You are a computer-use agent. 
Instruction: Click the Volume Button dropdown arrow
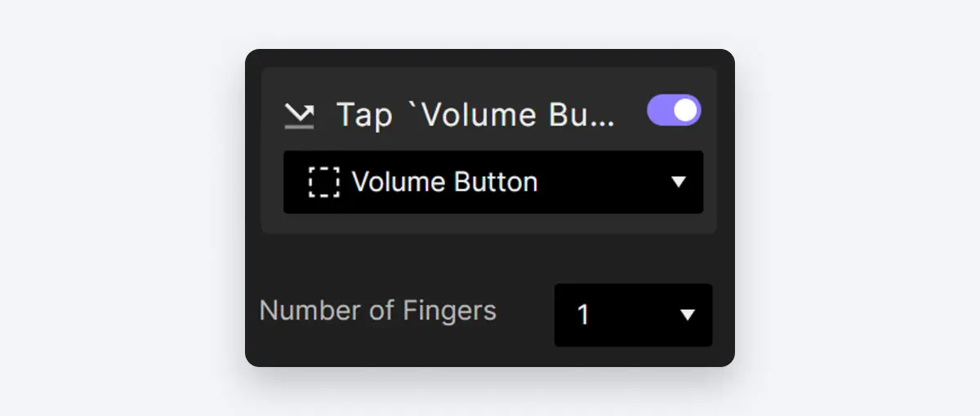point(678,182)
